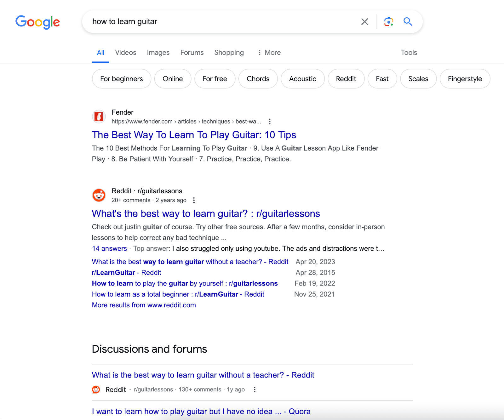This screenshot has height=420, width=504.
Task: Select the Fingerstyle filter chip
Action: coord(465,79)
